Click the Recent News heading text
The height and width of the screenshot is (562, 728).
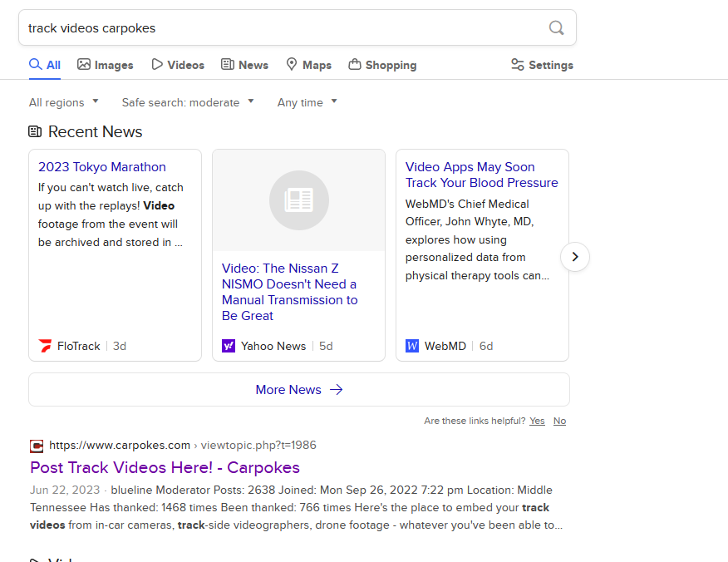(96, 131)
